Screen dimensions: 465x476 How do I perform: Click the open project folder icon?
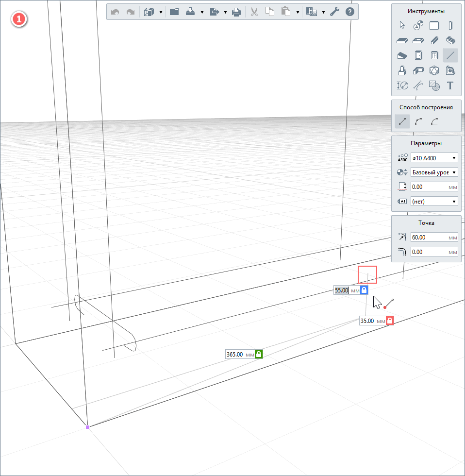point(174,12)
